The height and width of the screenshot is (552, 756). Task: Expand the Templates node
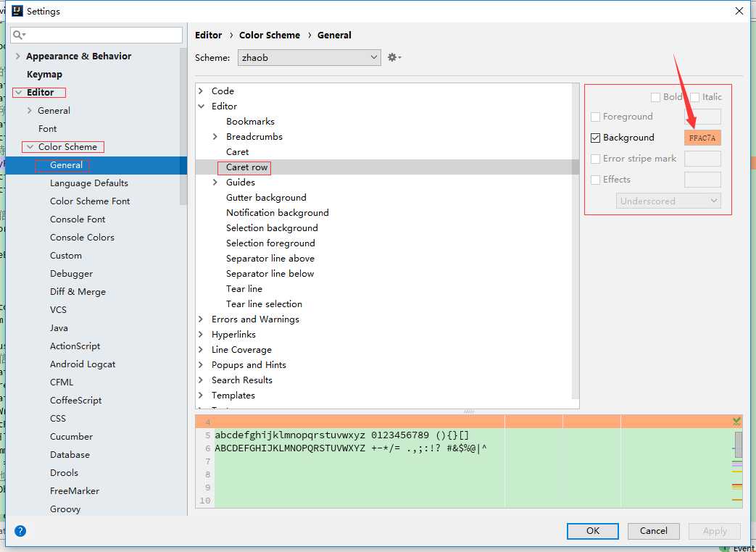pyautogui.click(x=201, y=395)
